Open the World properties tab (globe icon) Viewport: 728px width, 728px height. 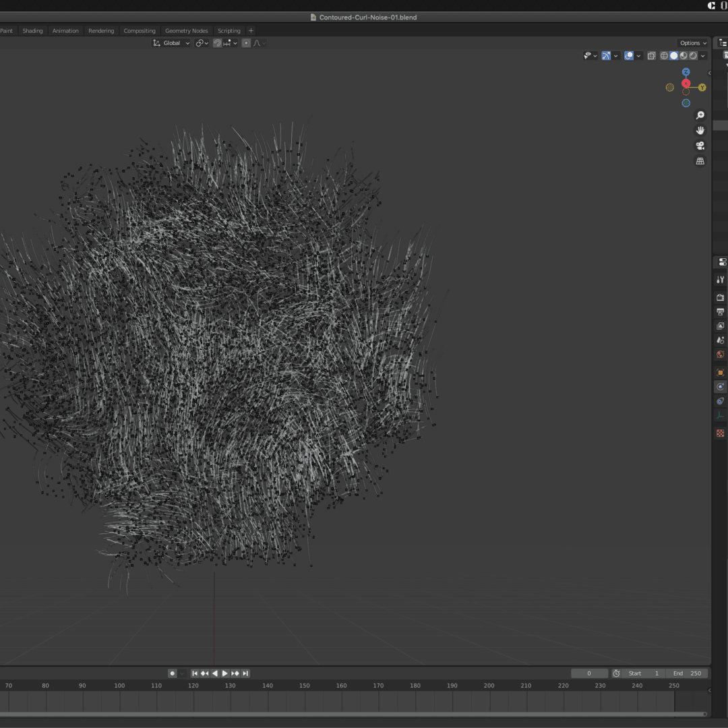click(x=720, y=355)
